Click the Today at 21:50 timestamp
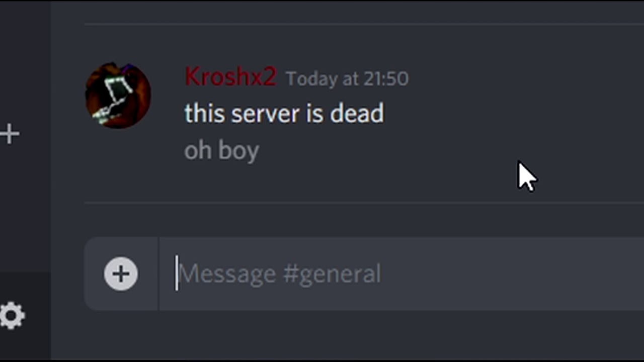Image resolution: width=644 pixels, height=362 pixels. [x=347, y=79]
